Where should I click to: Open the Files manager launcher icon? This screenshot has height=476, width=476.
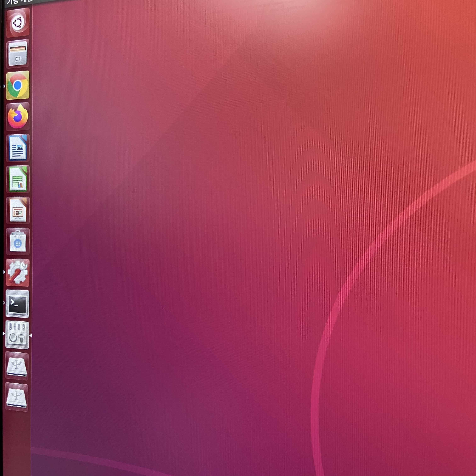coord(18,54)
